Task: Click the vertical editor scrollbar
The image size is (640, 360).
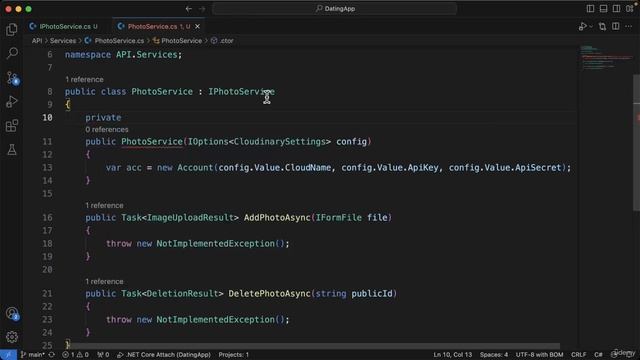Action: pyautogui.click(x=637, y=143)
